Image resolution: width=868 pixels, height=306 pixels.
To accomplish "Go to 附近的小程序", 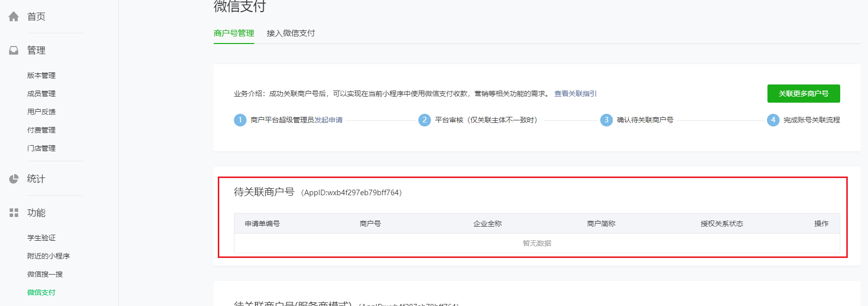I will pos(49,256).
